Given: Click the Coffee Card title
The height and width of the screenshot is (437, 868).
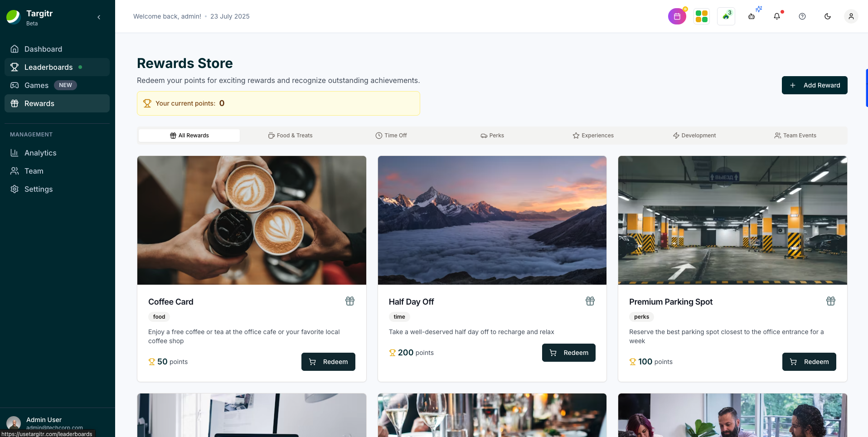Looking at the screenshot, I should tap(171, 302).
